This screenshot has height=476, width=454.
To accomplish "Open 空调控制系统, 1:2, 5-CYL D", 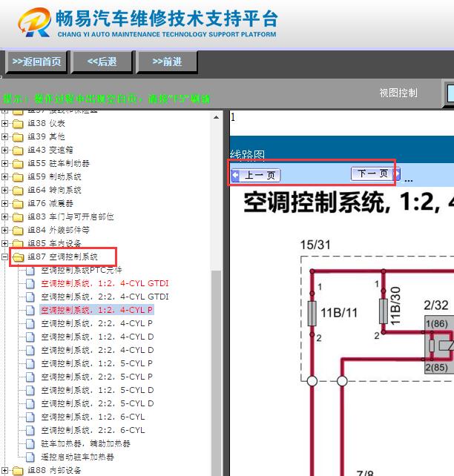I will (97, 391).
